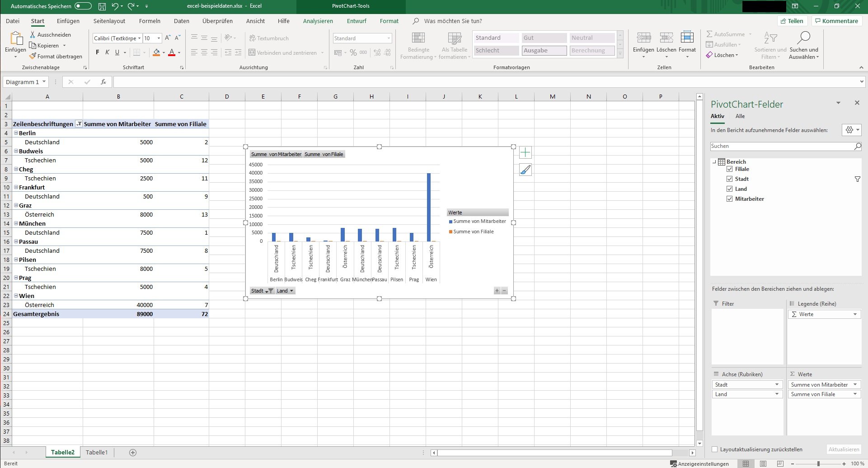Click the Ausschneiden scissors icon

coord(33,35)
